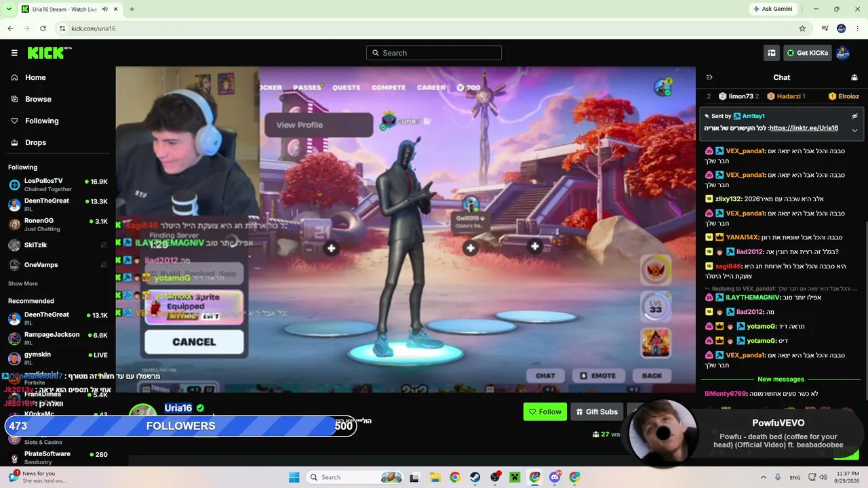The height and width of the screenshot is (488, 868).
Task: Open File Explorer from taskbar
Action: coord(435,477)
